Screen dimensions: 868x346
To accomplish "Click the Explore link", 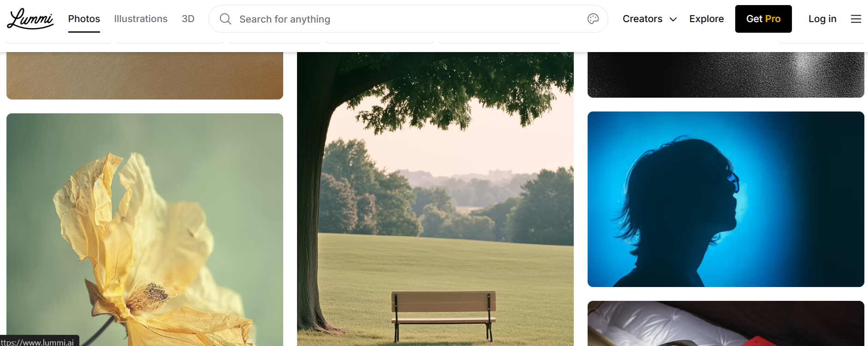I will pyautogui.click(x=707, y=19).
